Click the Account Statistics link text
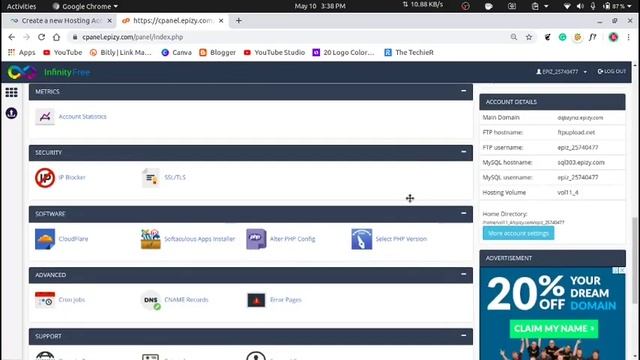 click(82, 117)
